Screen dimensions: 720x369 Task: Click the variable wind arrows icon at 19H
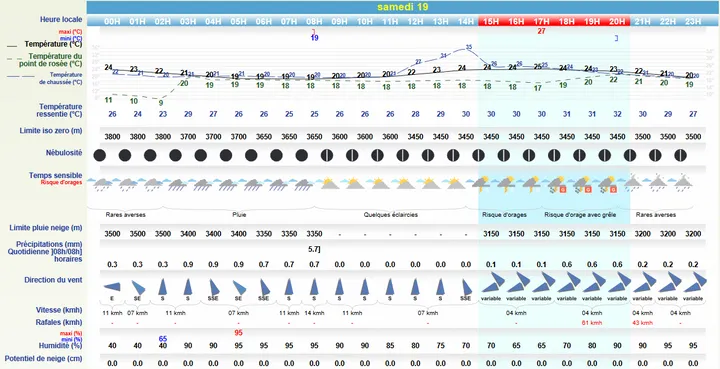coord(594,282)
